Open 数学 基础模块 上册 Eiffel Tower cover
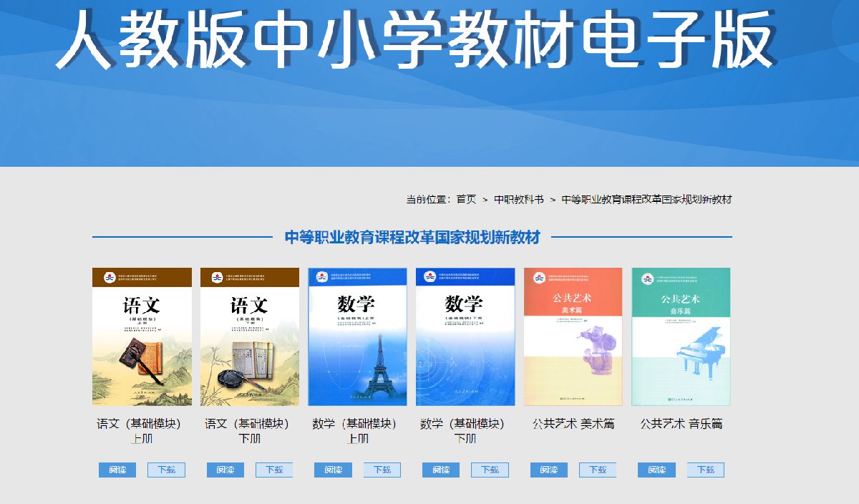Screen dimensions: 859x504 pyautogui.click(x=357, y=337)
